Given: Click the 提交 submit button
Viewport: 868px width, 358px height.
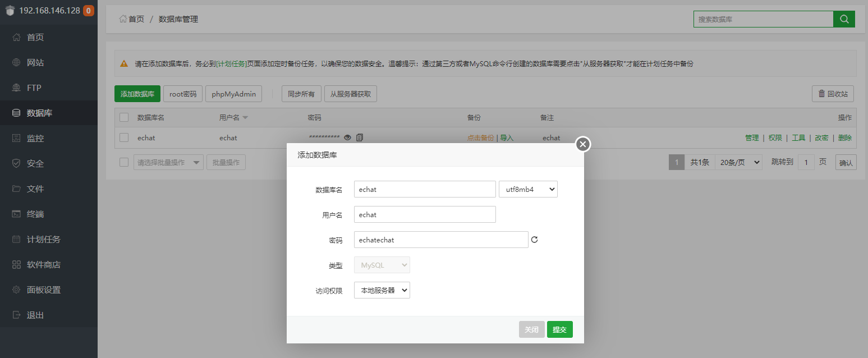Looking at the screenshot, I should point(559,329).
